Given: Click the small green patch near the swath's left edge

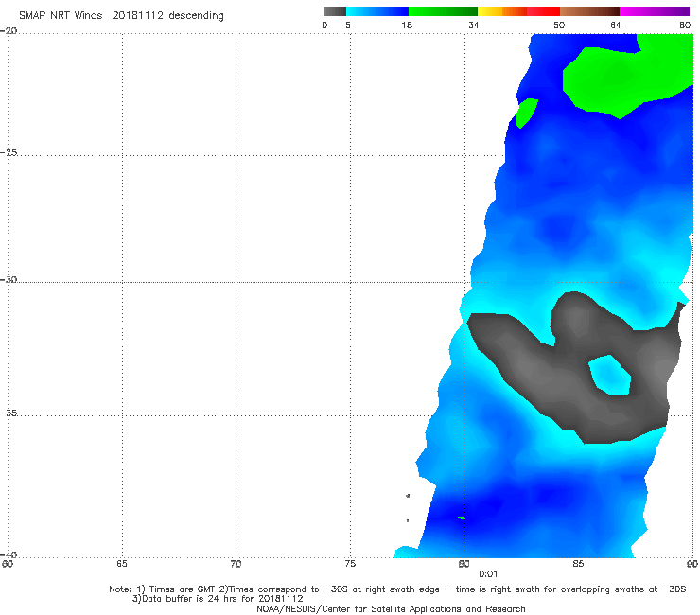Looking at the screenshot, I should pos(525,113).
